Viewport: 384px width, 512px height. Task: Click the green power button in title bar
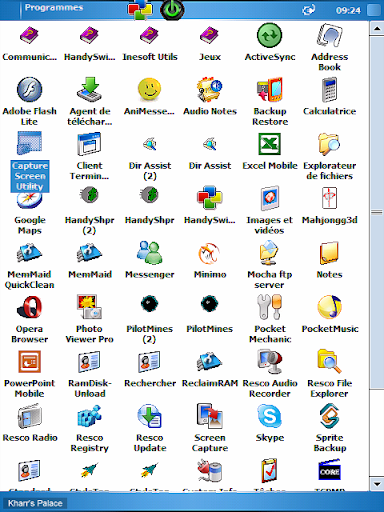tap(172, 10)
